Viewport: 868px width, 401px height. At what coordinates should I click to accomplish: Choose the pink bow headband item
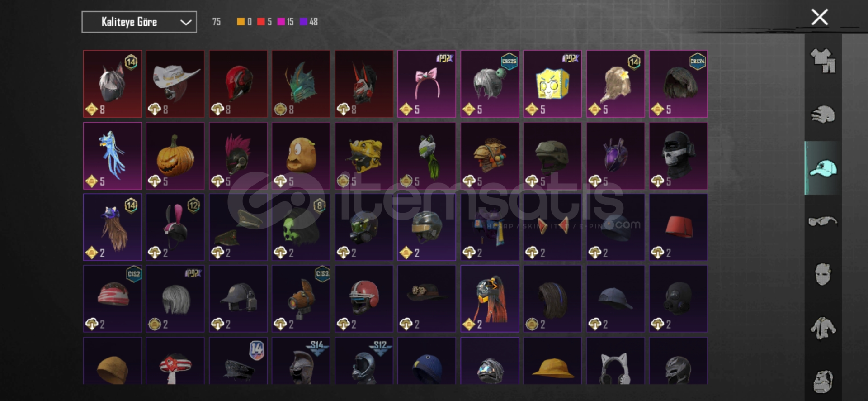pos(427,84)
